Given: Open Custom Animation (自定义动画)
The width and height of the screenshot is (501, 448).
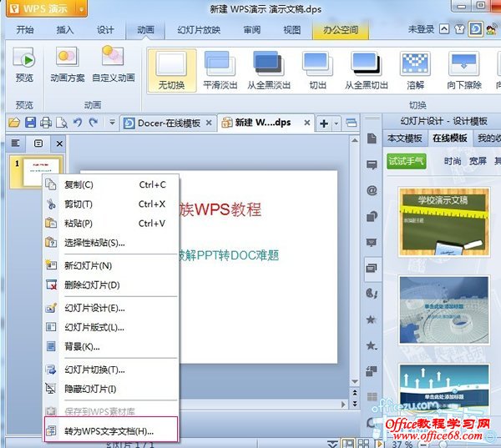Looking at the screenshot, I should coord(113,65).
